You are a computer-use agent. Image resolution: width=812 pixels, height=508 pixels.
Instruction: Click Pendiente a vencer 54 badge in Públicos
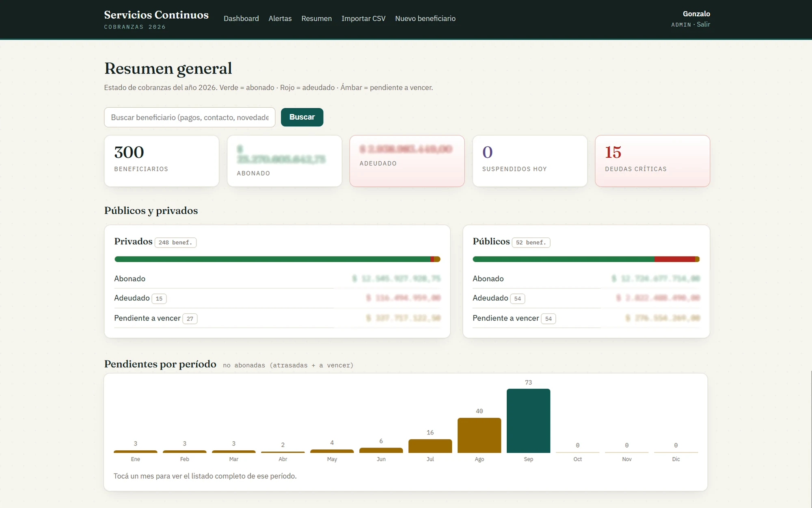point(549,319)
